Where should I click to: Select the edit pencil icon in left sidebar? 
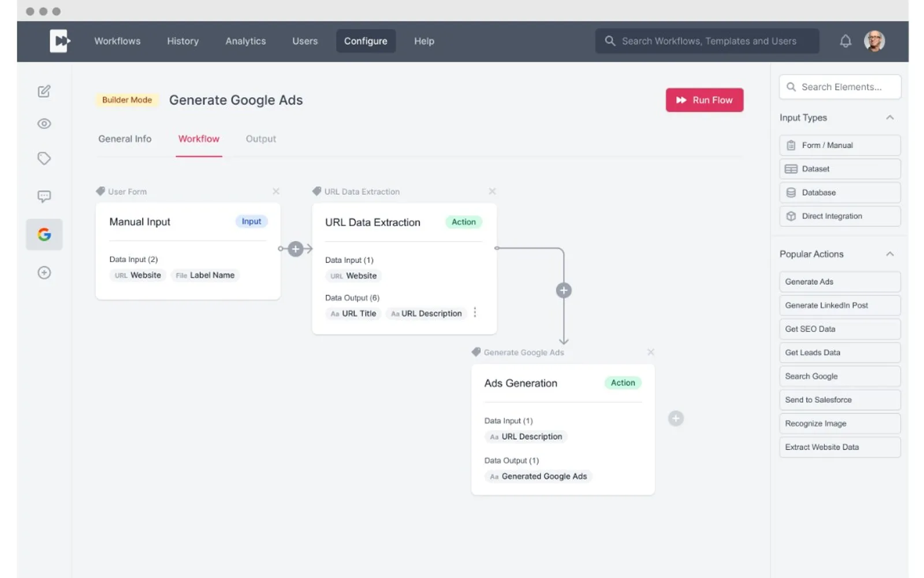[44, 91]
